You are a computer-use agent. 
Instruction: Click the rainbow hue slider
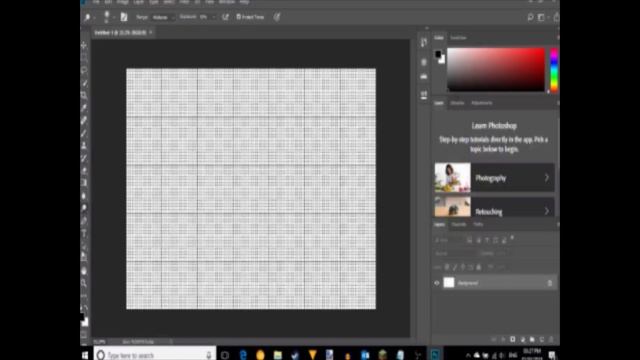(554, 70)
